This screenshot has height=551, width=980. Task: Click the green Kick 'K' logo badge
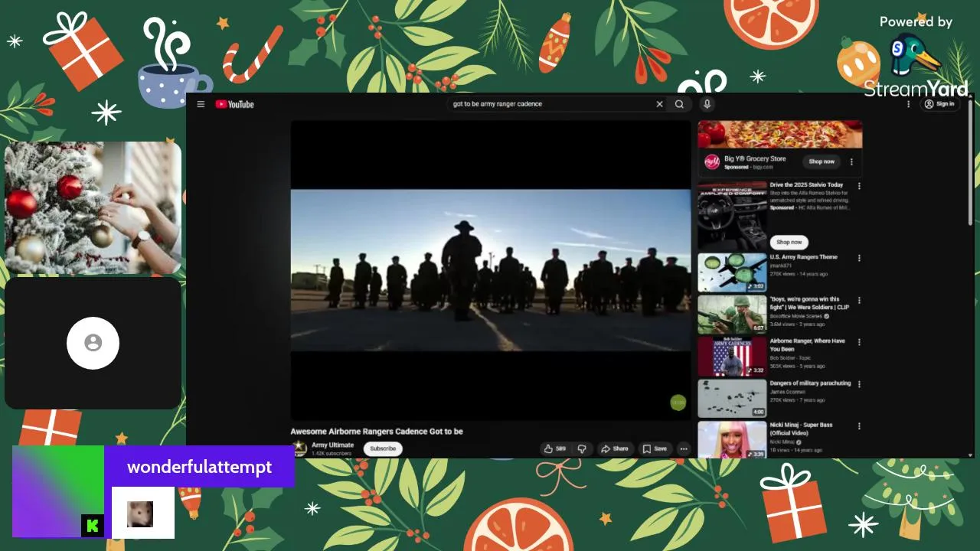tap(93, 526)
